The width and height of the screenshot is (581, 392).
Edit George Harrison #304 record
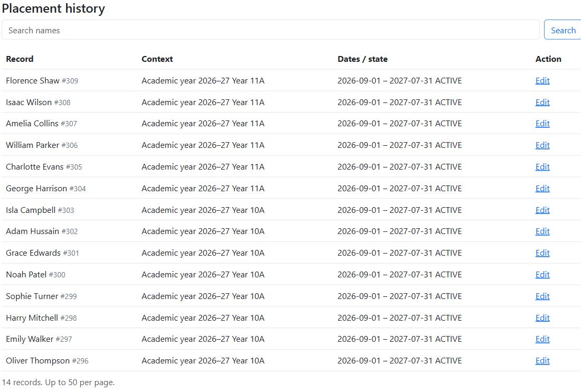coord(542,188)
